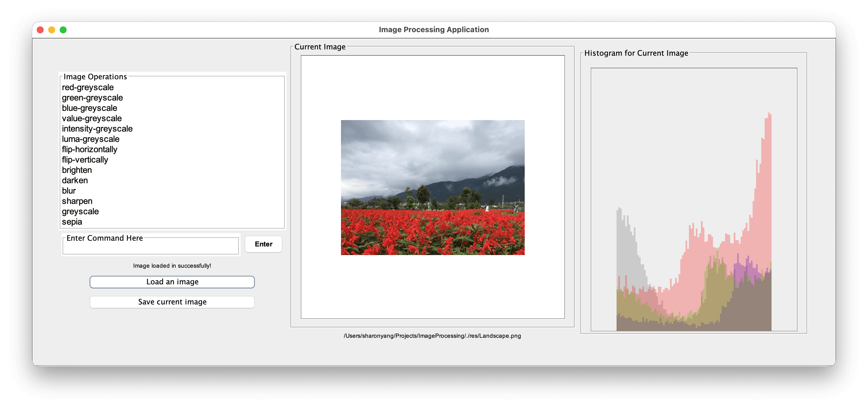Choose darken from the operations list
Image resolution: width=868 pixels, height=409 pixels.
tap(172, 180)
